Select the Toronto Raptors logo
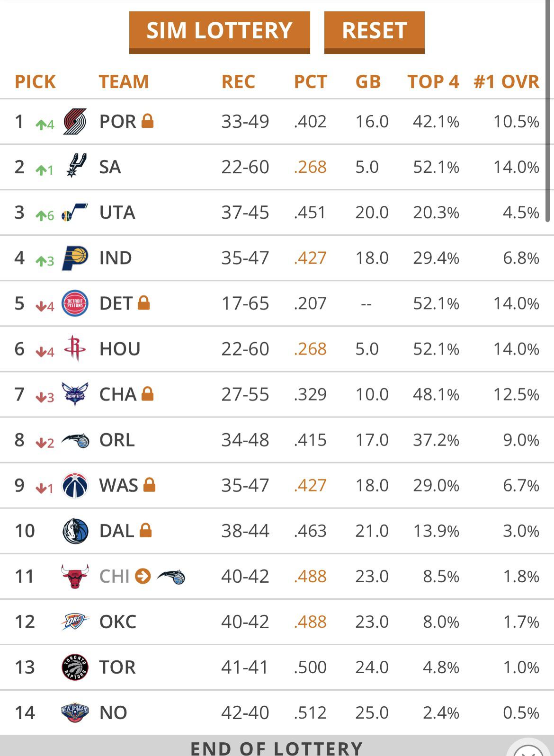The height and width of the screenshot is (756, 554). (75, 667)
